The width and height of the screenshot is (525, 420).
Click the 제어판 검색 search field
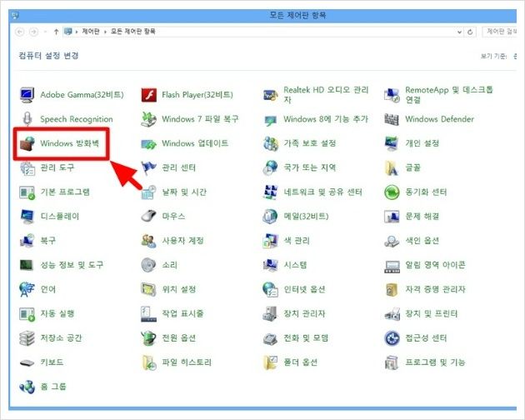(500, 32)
